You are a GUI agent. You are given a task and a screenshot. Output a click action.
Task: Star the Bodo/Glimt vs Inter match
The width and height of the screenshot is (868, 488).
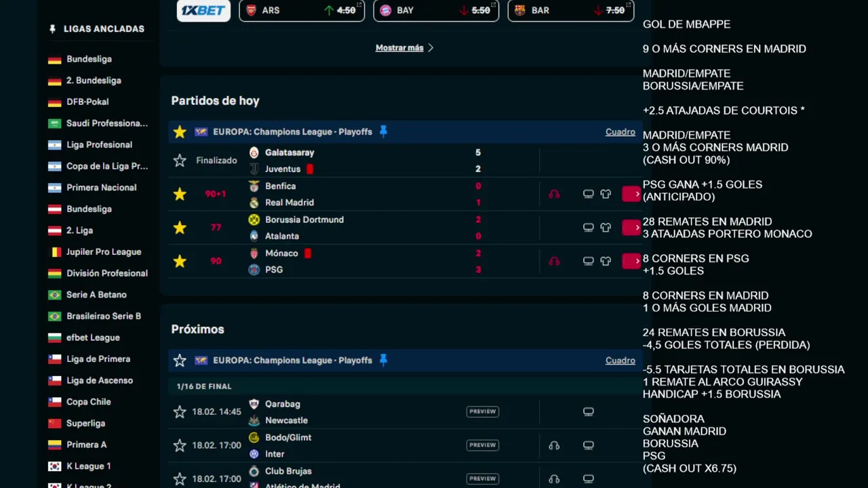[180, 445]
